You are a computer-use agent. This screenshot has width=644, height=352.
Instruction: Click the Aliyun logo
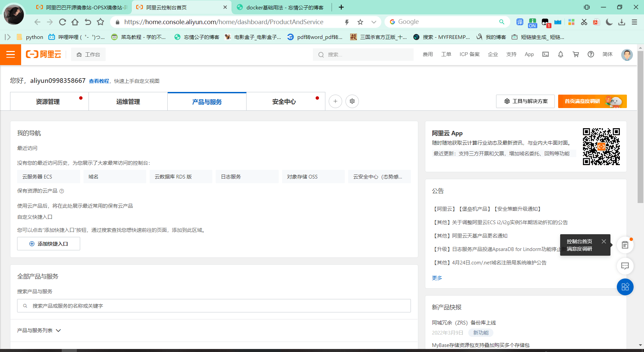click(44, 54)
